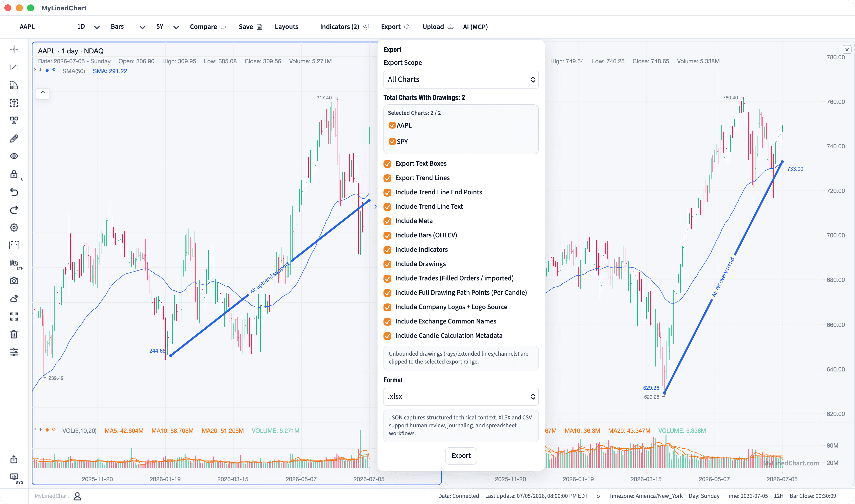The image size is (855, 504).
Task: Open the Compare menu
Action: coord(208,27)
